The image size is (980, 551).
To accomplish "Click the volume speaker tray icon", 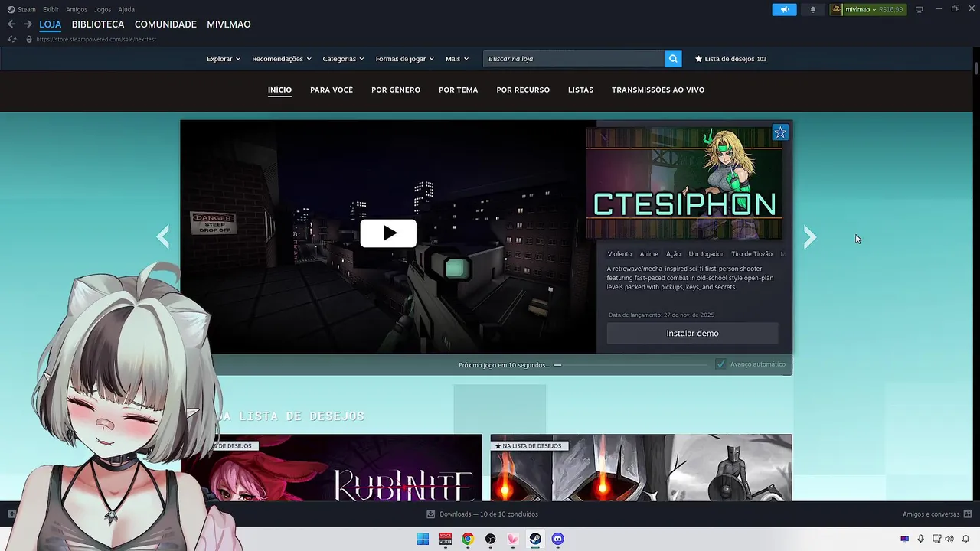I will (x=950, y=539).
